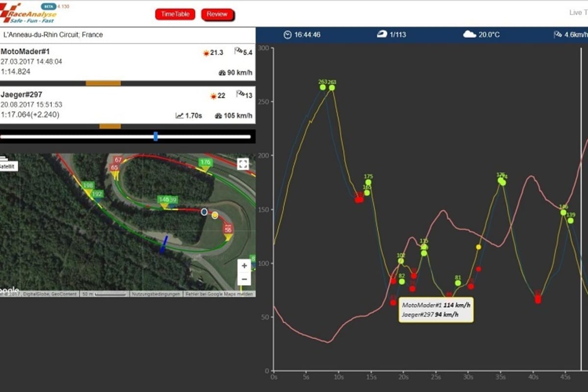The height and width of the screenshot is (392, 588).
Task: Click the RaceAnalyse logo
Action: (x=29, y=14)
